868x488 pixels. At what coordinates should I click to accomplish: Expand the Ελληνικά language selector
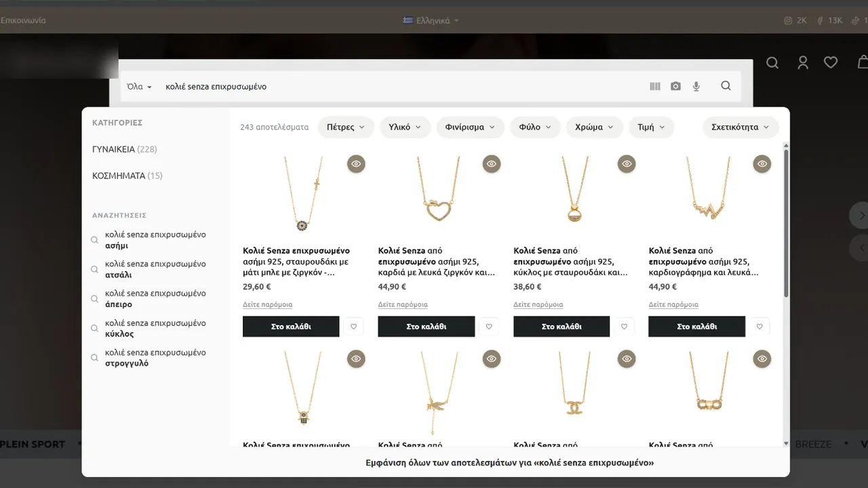click(431, 20)
